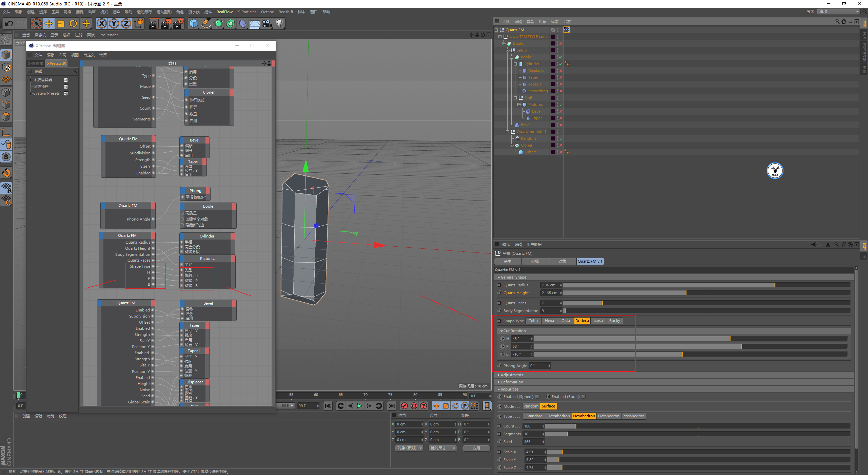Select the Icosa shape type option
868x475 pixels.
pos(598,321)
